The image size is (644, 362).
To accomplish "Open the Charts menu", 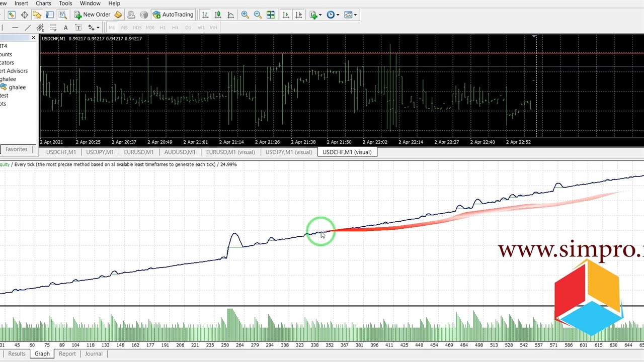I will click(x=43, y=4).
